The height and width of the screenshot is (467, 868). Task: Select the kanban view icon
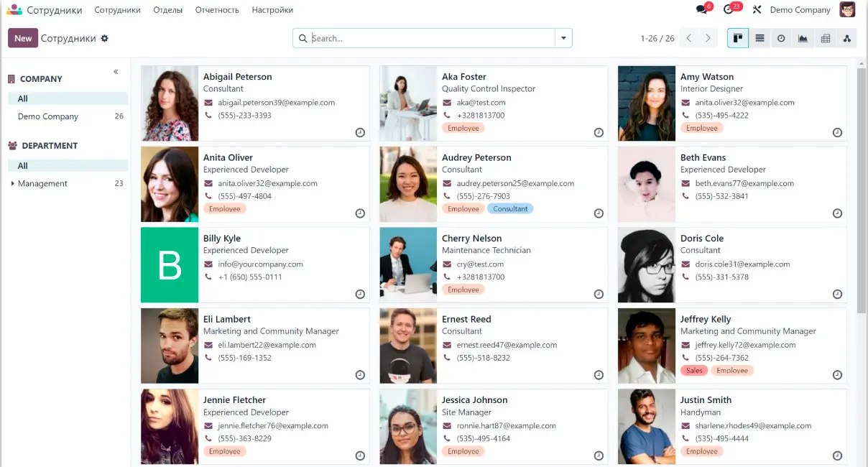coord(738,39)
